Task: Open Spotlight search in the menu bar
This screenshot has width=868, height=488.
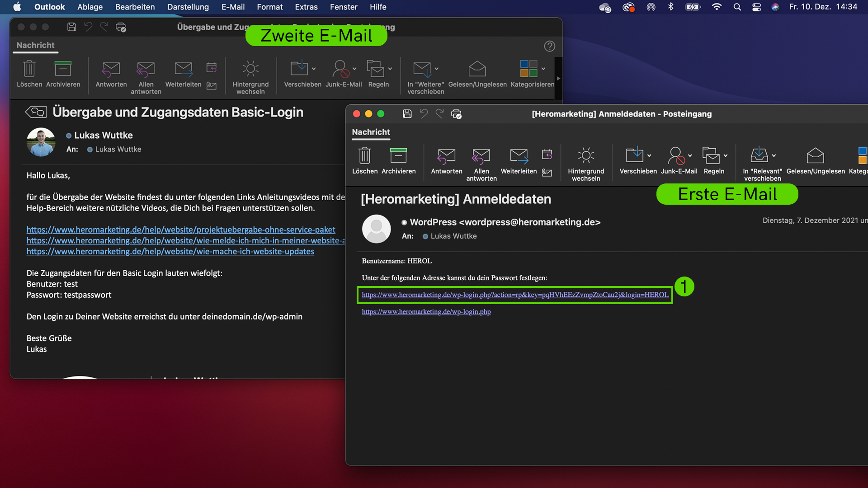Action: (x=737, y=7)
